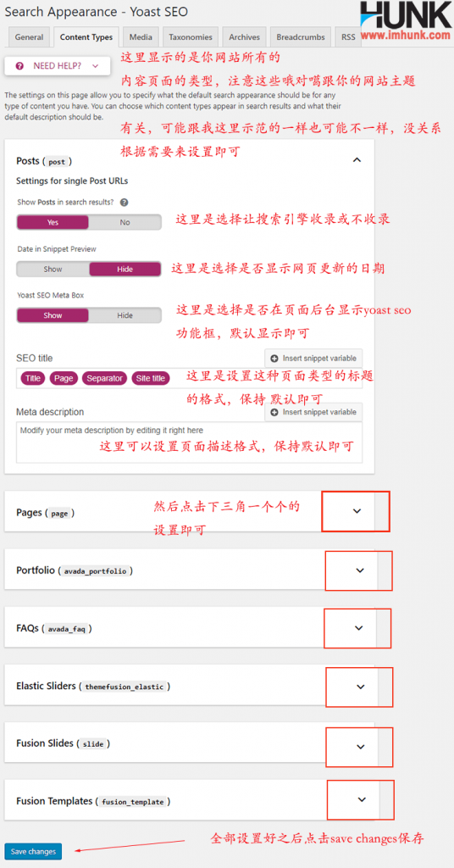This screenshot has height=868, width=454.
Task: Click the Site title variable pill
Action: (151, 379)
